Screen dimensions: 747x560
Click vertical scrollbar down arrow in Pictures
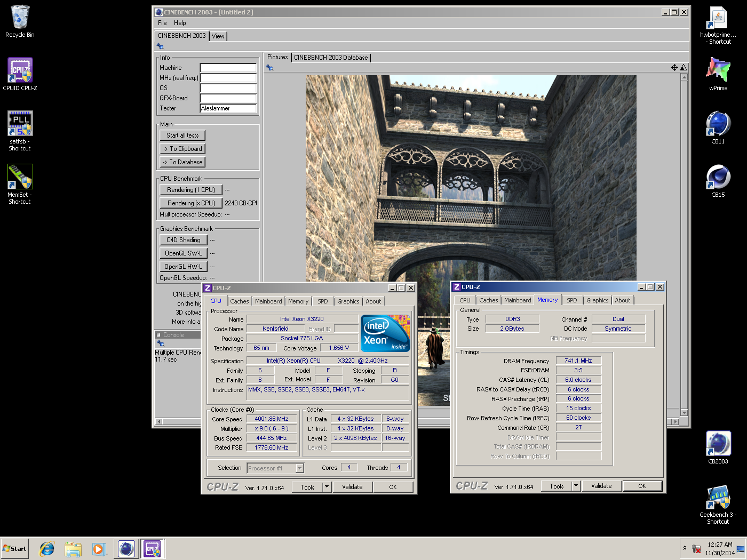tap(684, 412)
